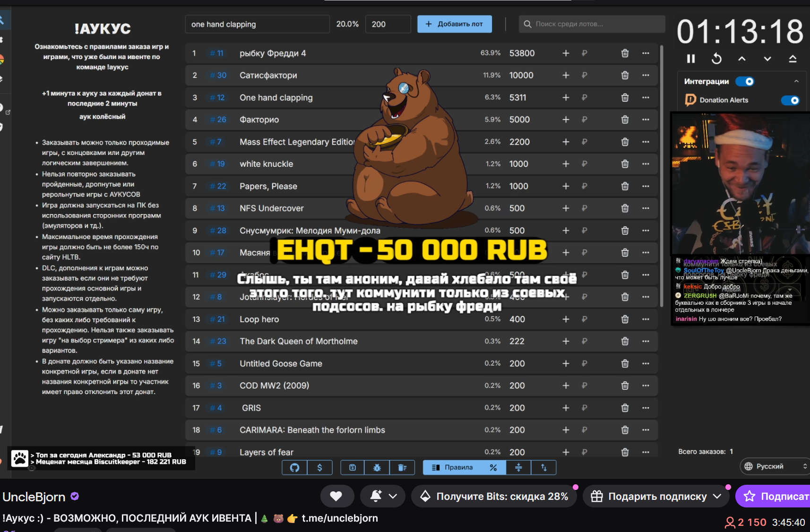Add amount to GRIS lot
The width and height of the screenshot is (810, 532).
[566, 408]
